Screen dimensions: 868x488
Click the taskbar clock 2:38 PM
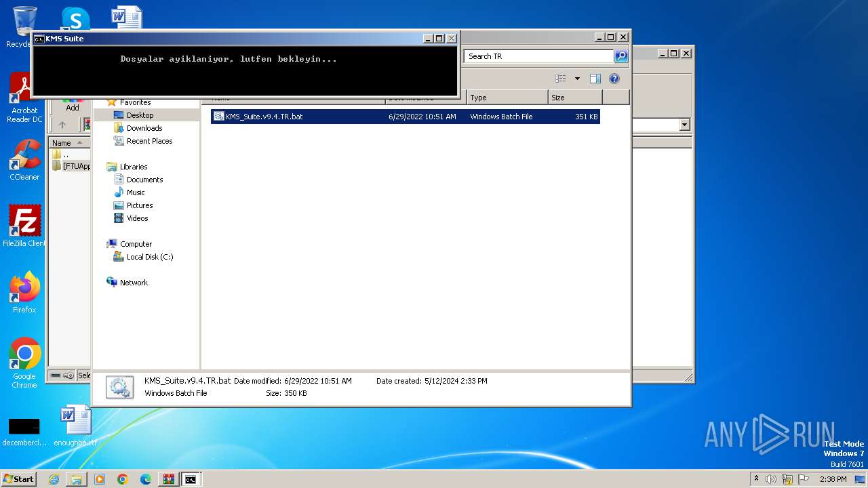(x=833, y=479)
